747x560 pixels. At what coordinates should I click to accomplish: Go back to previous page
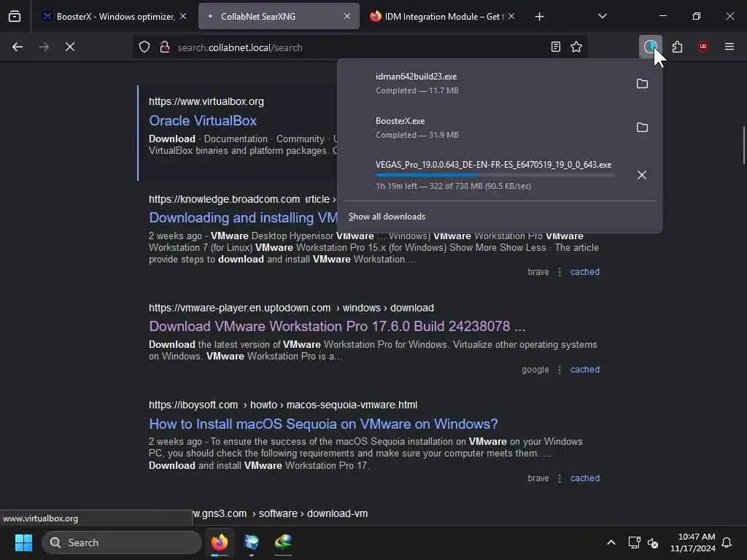(x=18, y=47)
